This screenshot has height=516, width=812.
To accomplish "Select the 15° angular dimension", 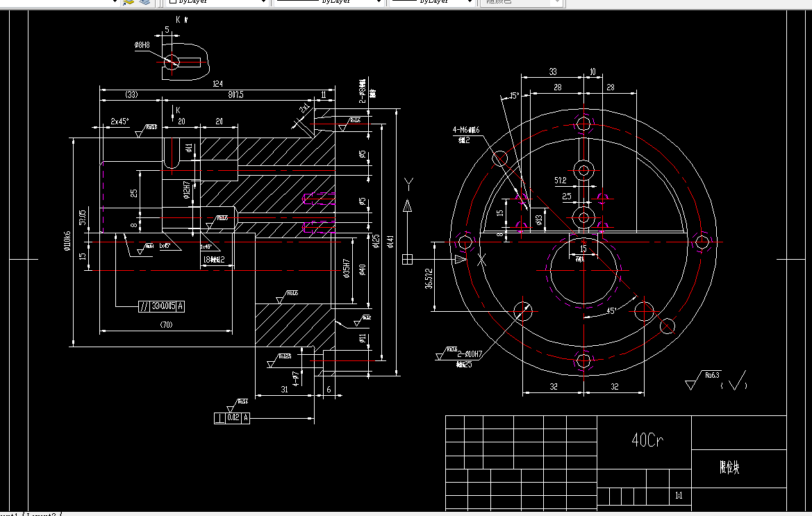I will 514,95.
